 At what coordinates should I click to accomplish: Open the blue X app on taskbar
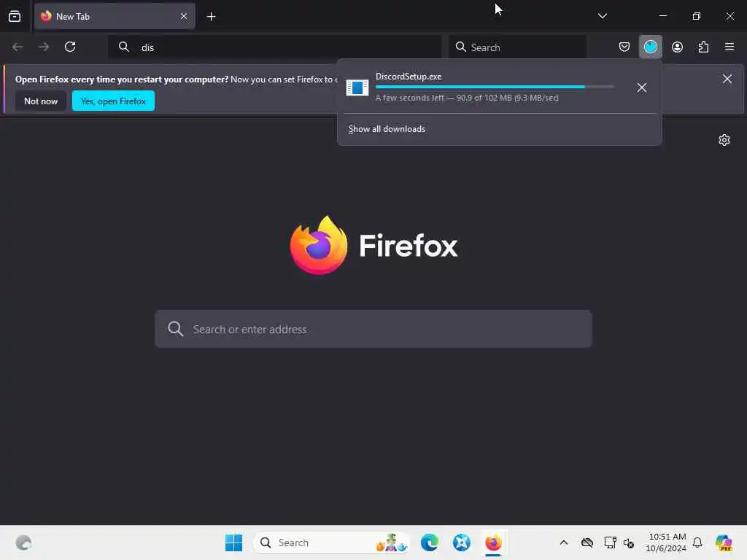(461, 542)
